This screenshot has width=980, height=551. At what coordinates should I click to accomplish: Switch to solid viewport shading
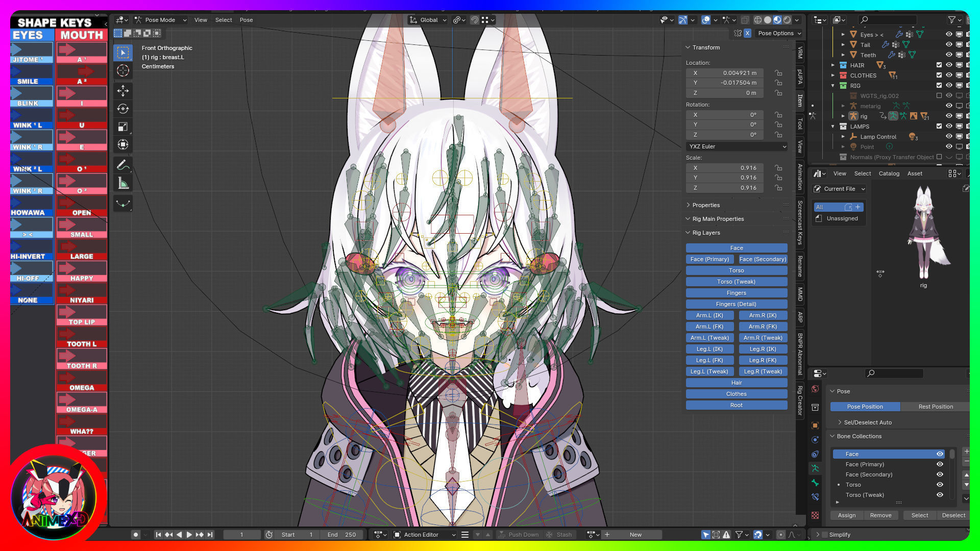click(x=768, y=20)
